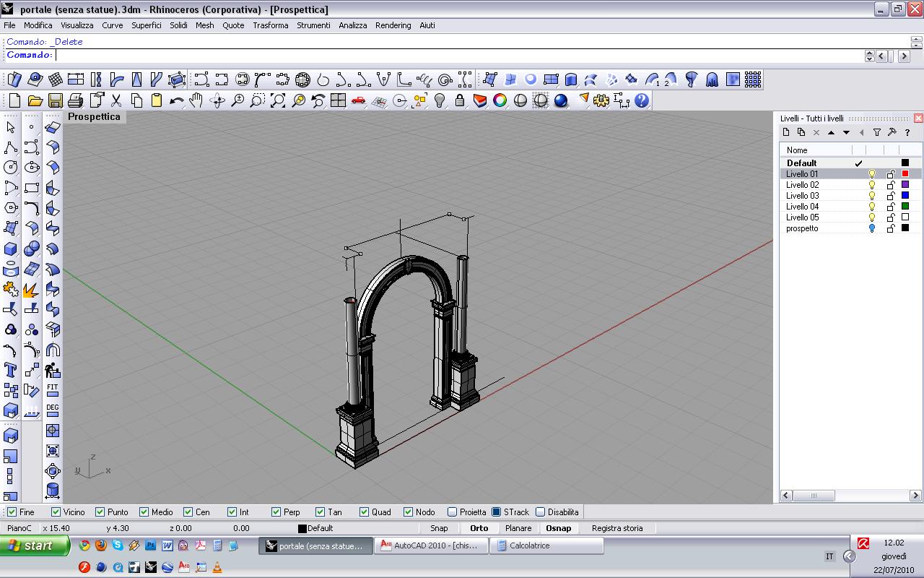
Task: Toggle Planare in the status bar
Action: coord(518,528)
